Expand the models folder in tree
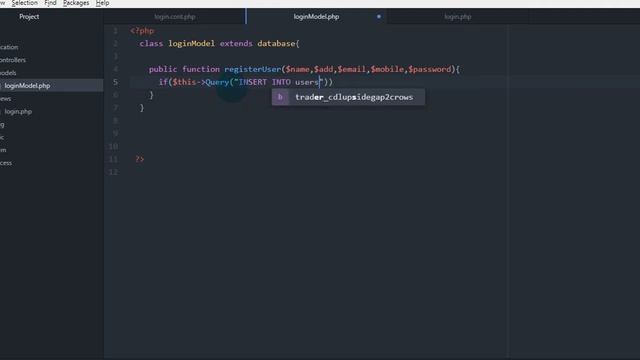This screenshot has width=640, height=360. 8,73
